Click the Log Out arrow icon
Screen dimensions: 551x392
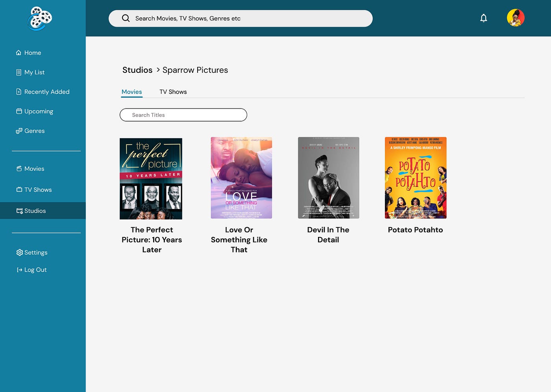pos(19,270)
